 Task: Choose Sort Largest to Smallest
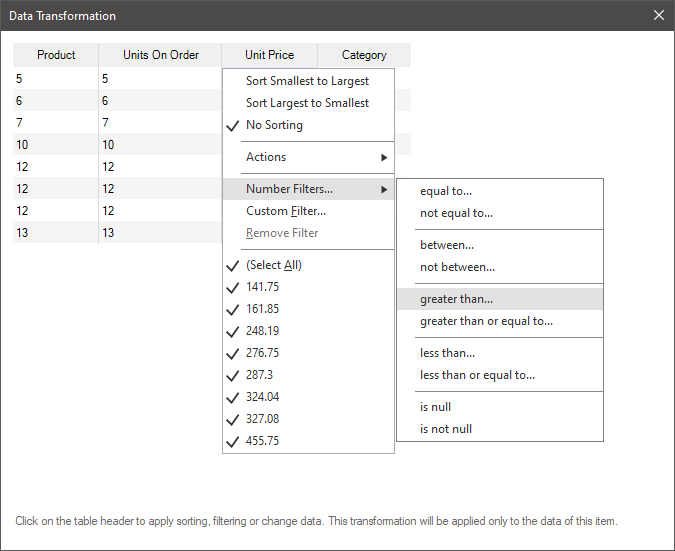(x=307, y=103)
